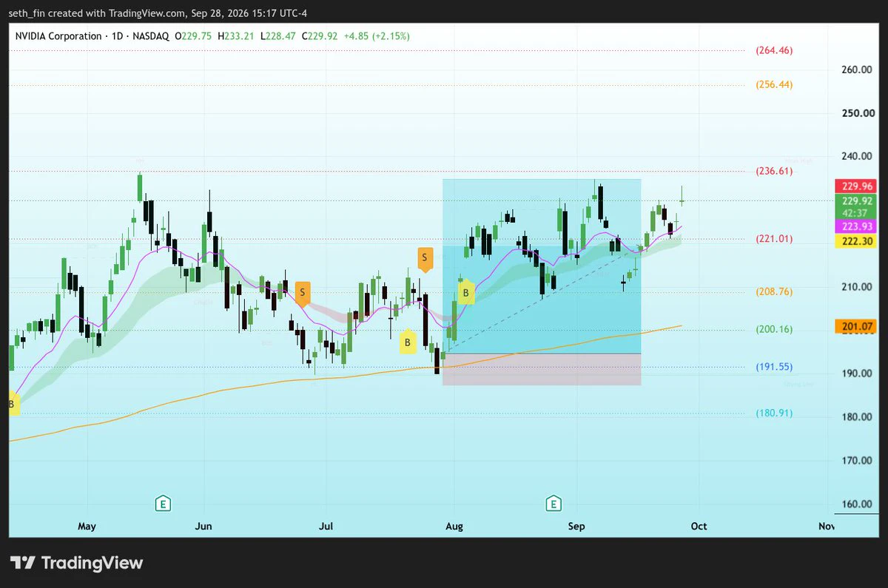Click the earnings E icon between May and June
Image resolution: width=888 pixels, height=588 pixels.
[163, 504]
